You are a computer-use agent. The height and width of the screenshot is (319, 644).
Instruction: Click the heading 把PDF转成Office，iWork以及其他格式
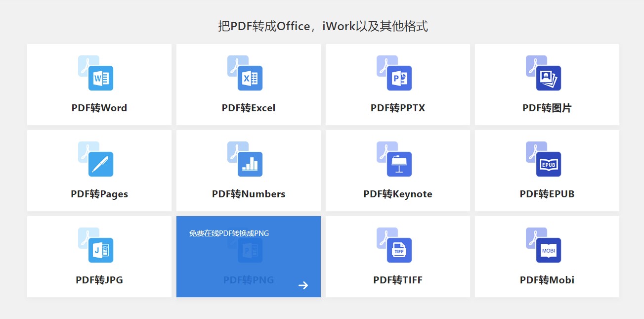(323, 26)
